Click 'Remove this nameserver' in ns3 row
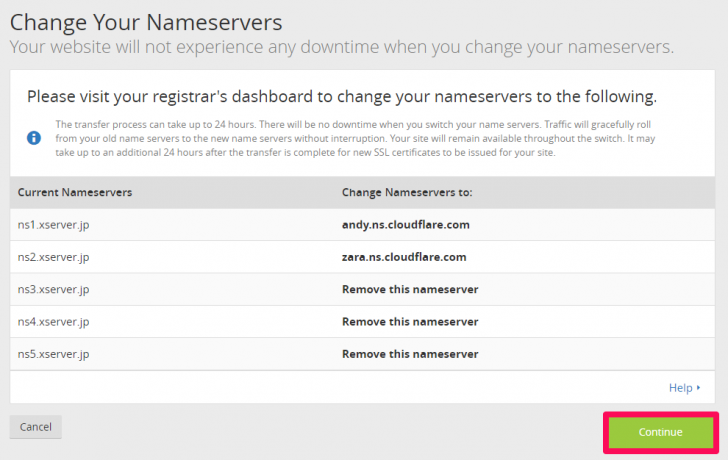This screenshot has height=460, width=728. (410, 289)
